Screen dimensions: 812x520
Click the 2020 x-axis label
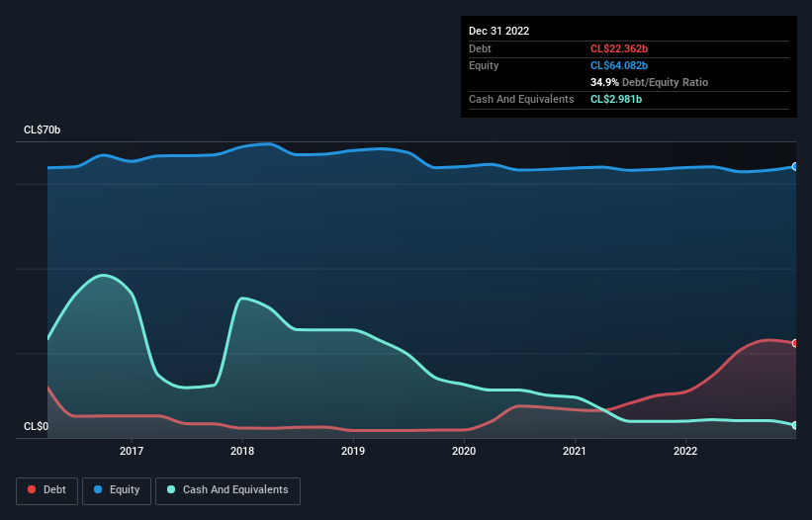click(x=464, y=451)
